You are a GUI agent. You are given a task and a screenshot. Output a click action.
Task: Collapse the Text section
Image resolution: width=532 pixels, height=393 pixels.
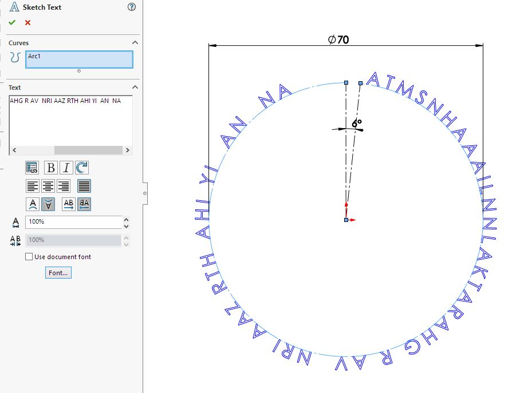tap(134, 87)
